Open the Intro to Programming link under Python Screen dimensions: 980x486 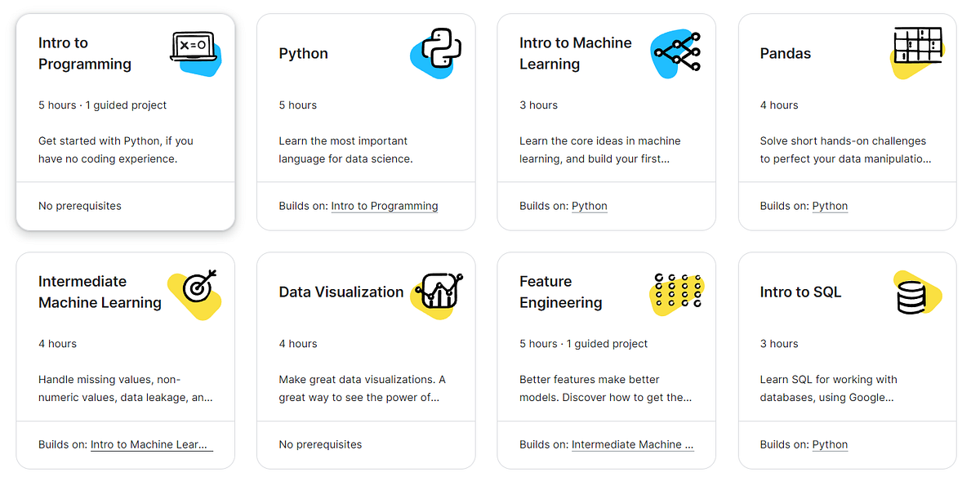(x=384, y=206)
